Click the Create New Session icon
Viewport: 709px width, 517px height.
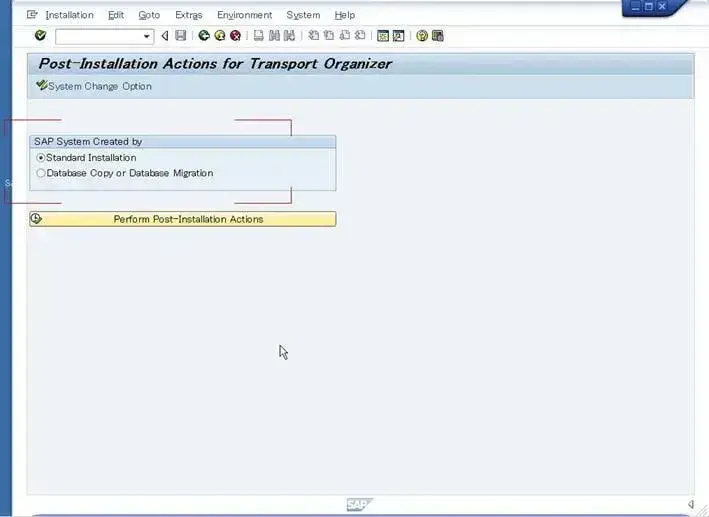(383, 36)
